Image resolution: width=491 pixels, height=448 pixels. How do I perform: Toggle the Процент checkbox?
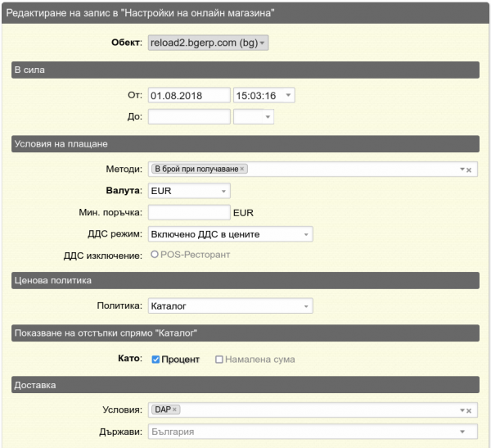[x=155, y=360]
